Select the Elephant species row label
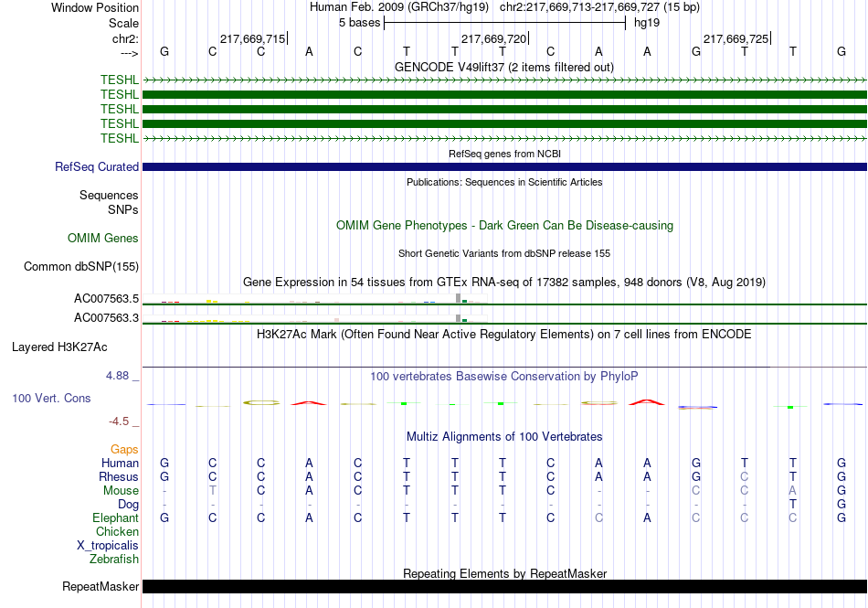Viewport: 868px width, 608px height. 115,518
